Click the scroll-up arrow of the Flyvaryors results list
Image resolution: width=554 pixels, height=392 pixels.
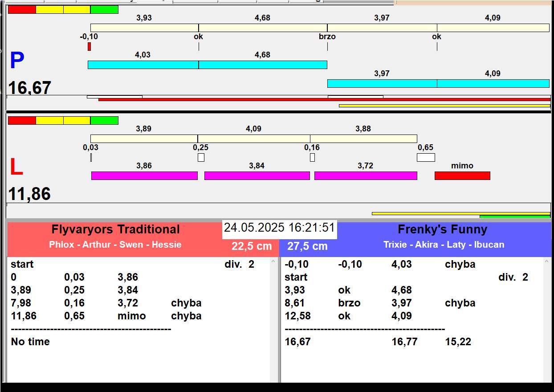(x=273, y=262)
